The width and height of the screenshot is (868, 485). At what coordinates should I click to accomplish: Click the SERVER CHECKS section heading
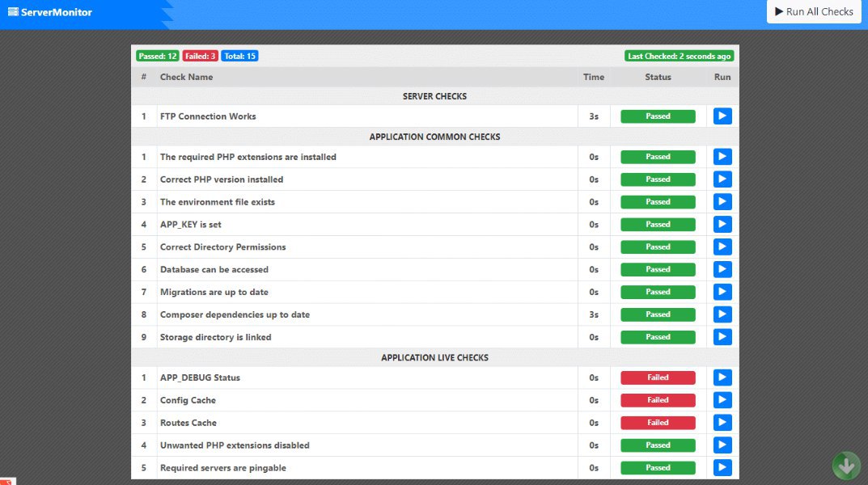(434, 96)
